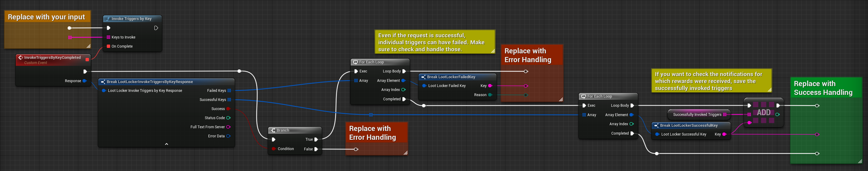Select the Failed Keys array output pin
The width and height of the screenshot is (868, 171).
click(x=229, y=91)
